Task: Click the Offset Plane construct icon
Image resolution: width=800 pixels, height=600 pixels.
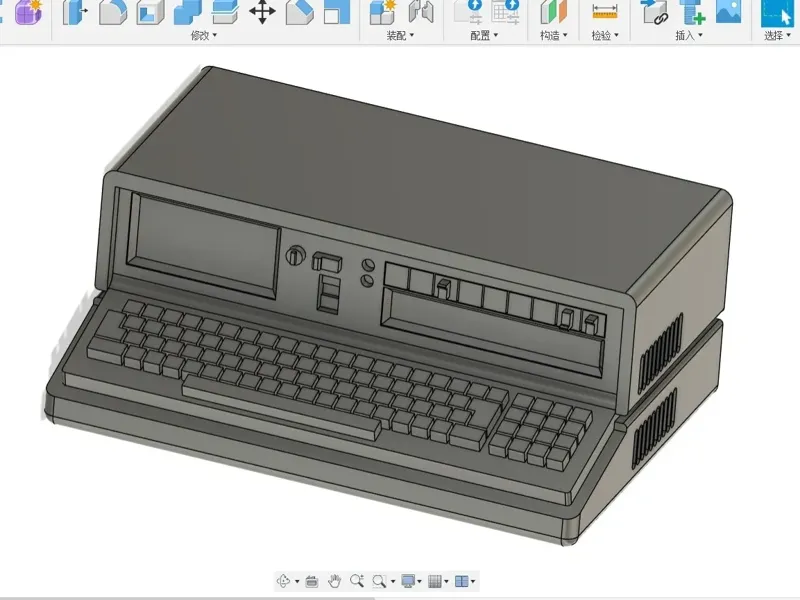Action: click(554, 12)
